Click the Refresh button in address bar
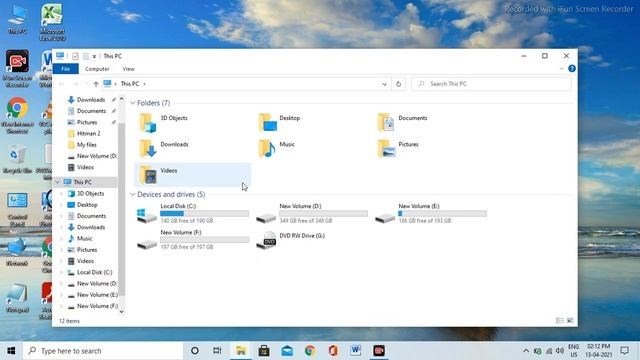 [398, 84]
